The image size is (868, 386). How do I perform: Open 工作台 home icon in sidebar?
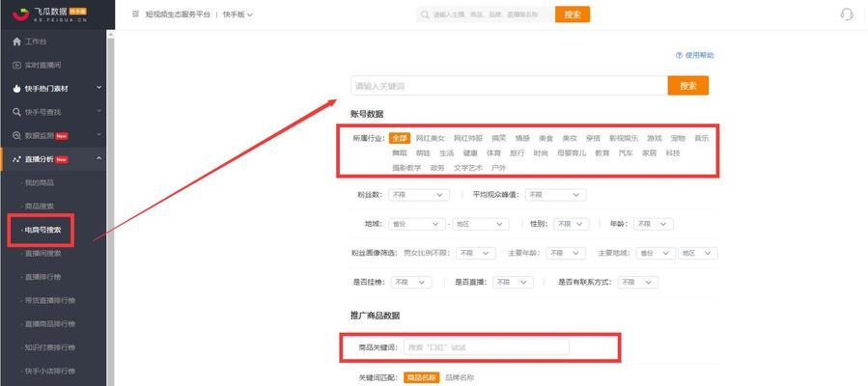click(16, 41)
